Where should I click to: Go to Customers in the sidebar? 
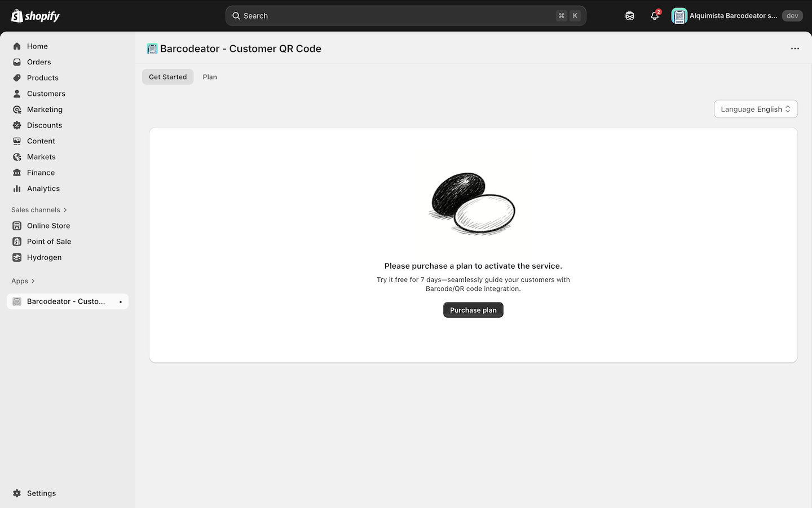46,94
